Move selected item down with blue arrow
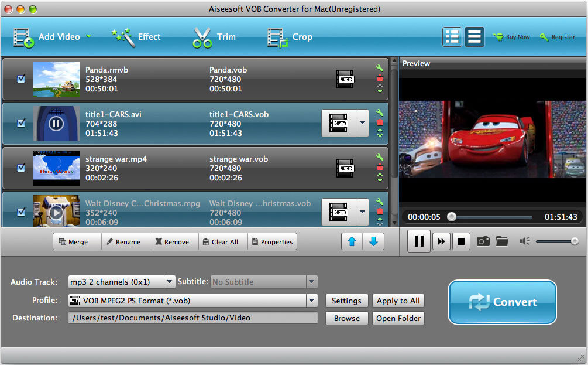 pos(373,241)
